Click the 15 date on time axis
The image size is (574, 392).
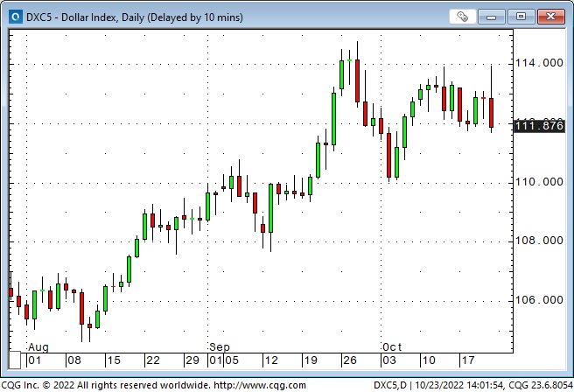[114, 360]
